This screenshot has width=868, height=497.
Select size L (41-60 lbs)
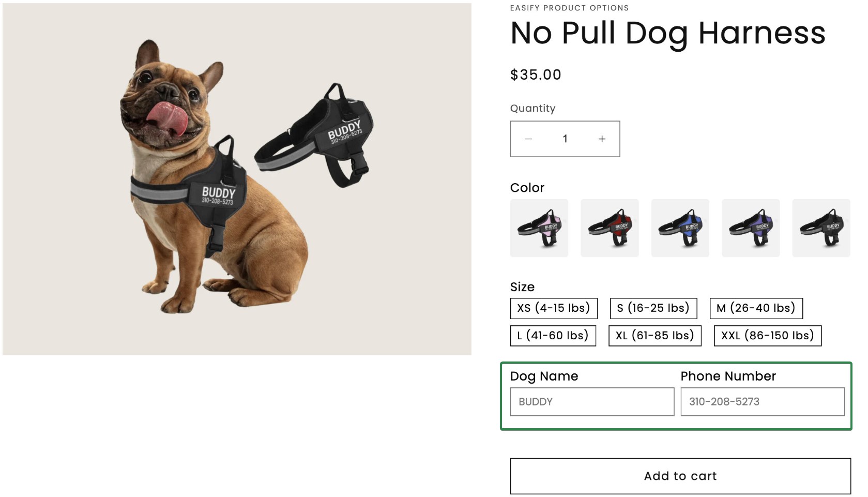552,336
